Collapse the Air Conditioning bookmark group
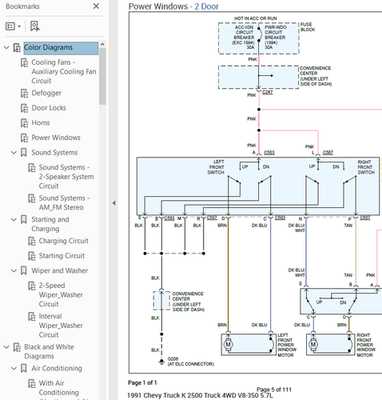382x400 pixels. pyautogui.click(x=14, y=369)
